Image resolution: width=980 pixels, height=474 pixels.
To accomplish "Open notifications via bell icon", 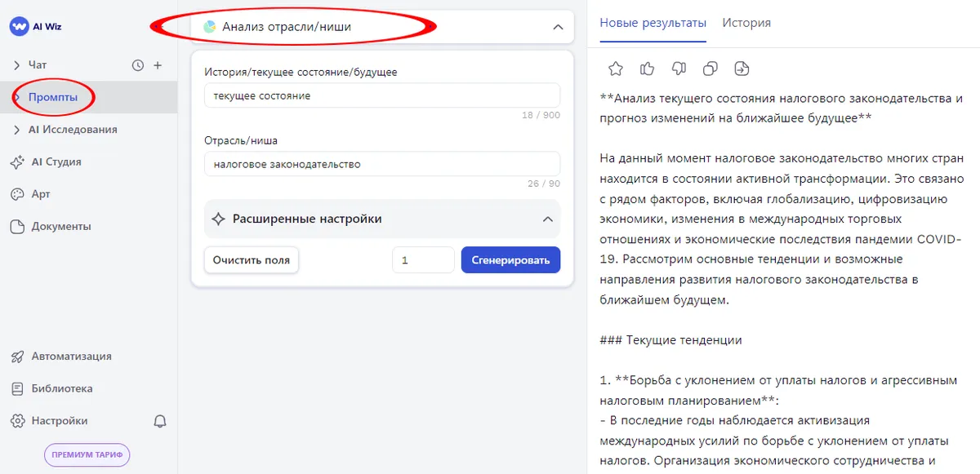I will pos(160,420).
